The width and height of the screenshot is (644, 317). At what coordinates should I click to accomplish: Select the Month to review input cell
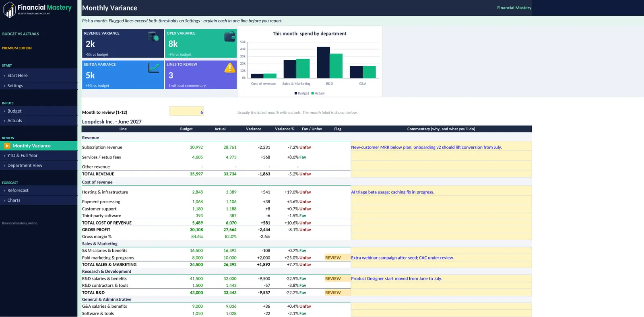[186, 111]
